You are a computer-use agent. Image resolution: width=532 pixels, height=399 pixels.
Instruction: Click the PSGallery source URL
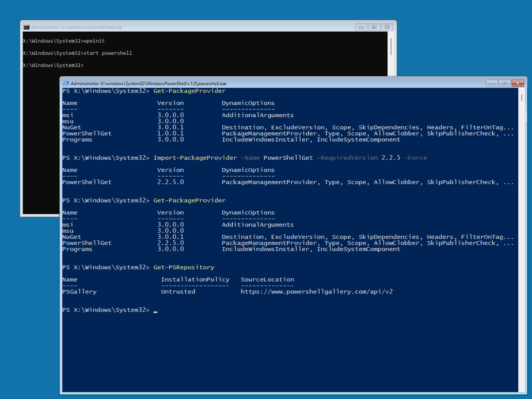pyautogui.click(x=316, y=292)
